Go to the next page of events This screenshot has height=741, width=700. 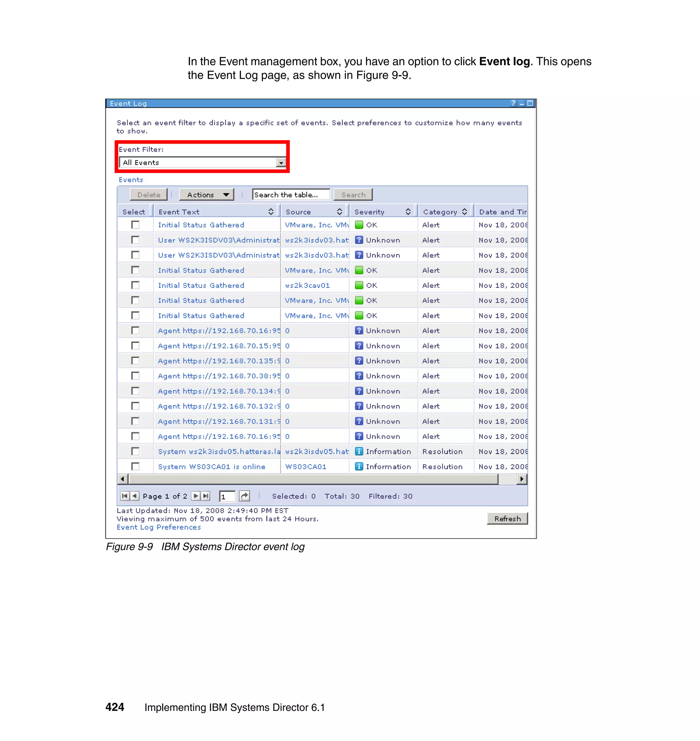tap(196, 496)
